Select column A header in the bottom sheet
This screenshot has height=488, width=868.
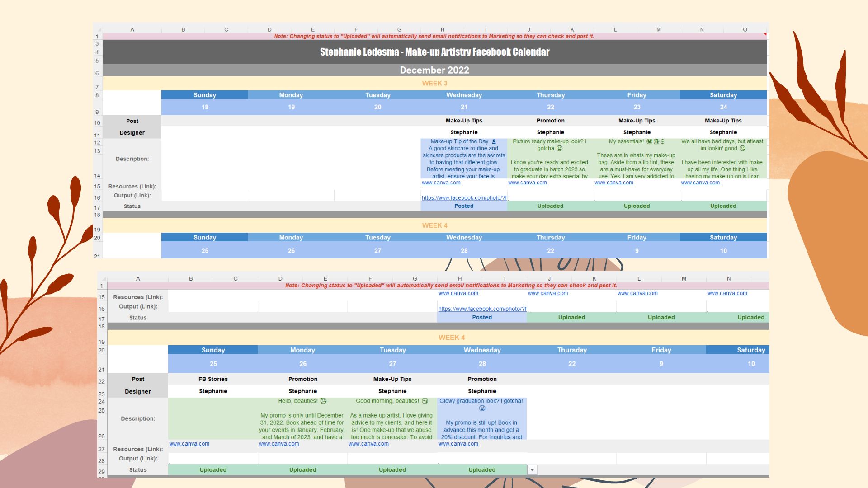[x=138, y=279]
